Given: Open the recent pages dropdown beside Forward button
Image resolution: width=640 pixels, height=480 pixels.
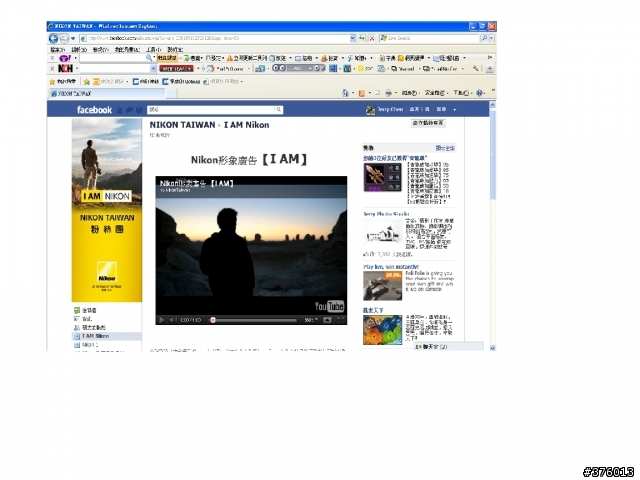Looking at the screenshot, I should (73, 38).
